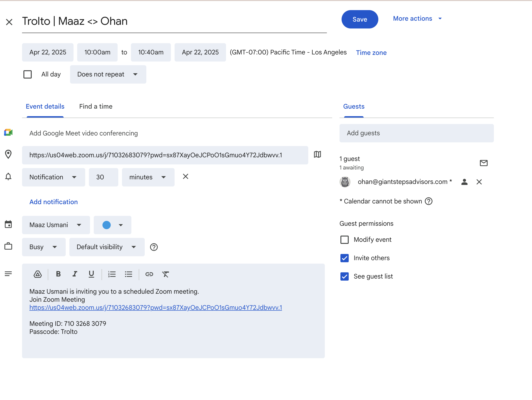Screen dimensions: 532x400
Task: Enable Modify event guest permission
Action: point(344,240)
